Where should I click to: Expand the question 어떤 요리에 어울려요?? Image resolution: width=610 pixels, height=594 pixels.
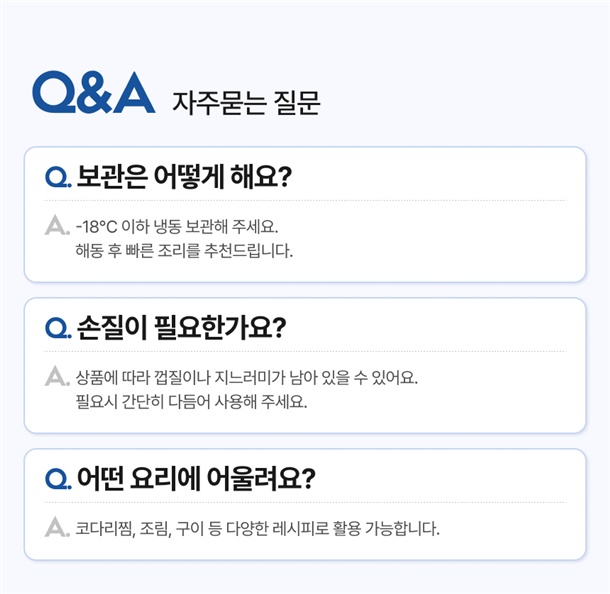(x=196, y=478)
